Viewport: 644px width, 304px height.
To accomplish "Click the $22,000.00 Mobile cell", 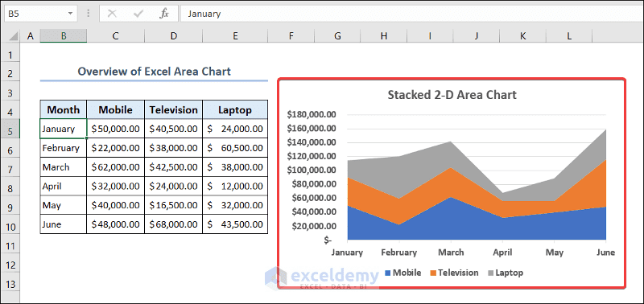I will tap(116, 148).
